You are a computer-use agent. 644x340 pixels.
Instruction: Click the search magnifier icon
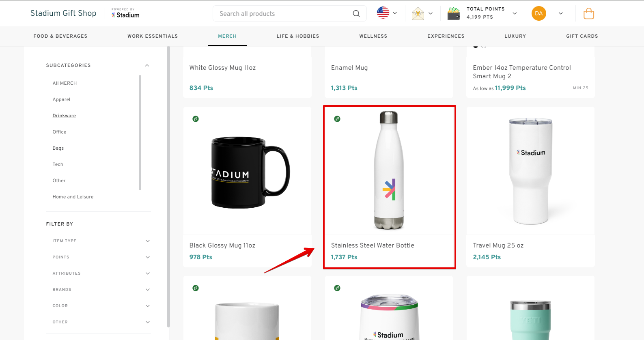[x=356, y=13]
